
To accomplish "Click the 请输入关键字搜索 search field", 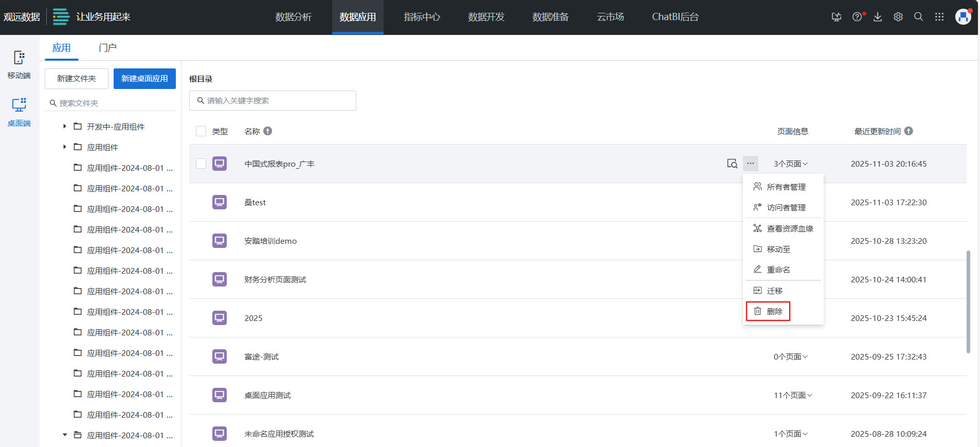I will (x=278, y=101).
